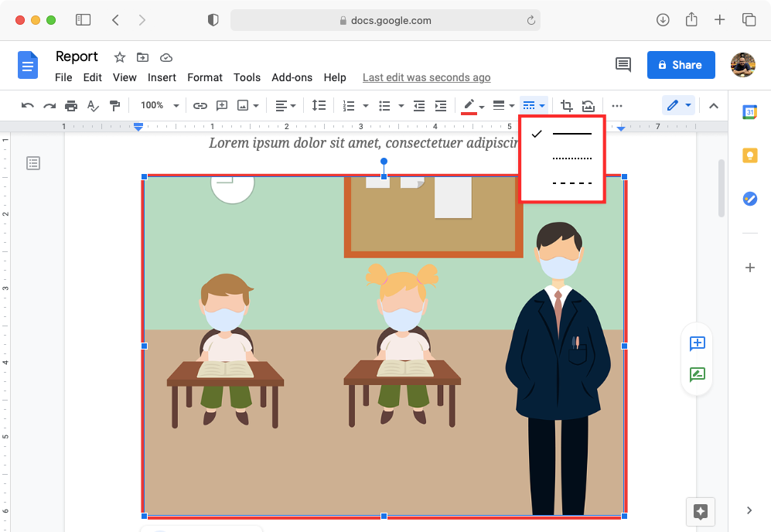The image size is (771, 532).
Task: Open the replace image tool
Action: 588,105
